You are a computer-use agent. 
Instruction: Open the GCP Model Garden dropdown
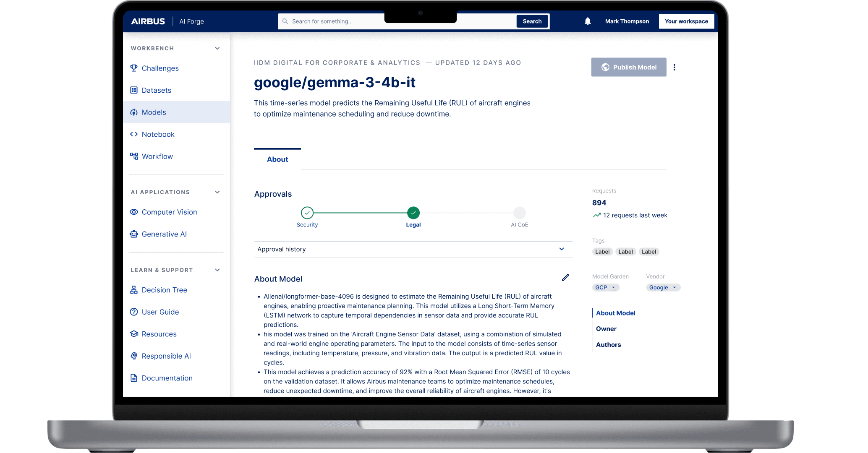click(605, 287)
